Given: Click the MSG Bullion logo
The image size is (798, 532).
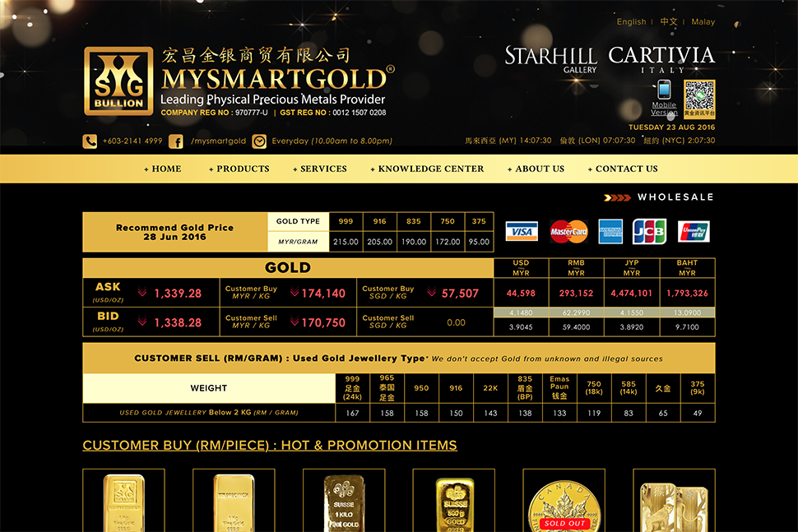Looking at the screenshot, I should [118, 81].
